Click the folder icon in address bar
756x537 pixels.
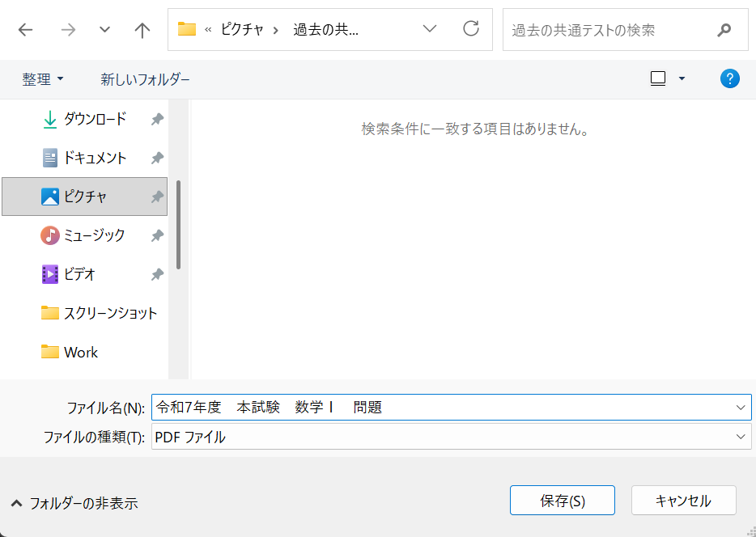(x=187, y=29)
